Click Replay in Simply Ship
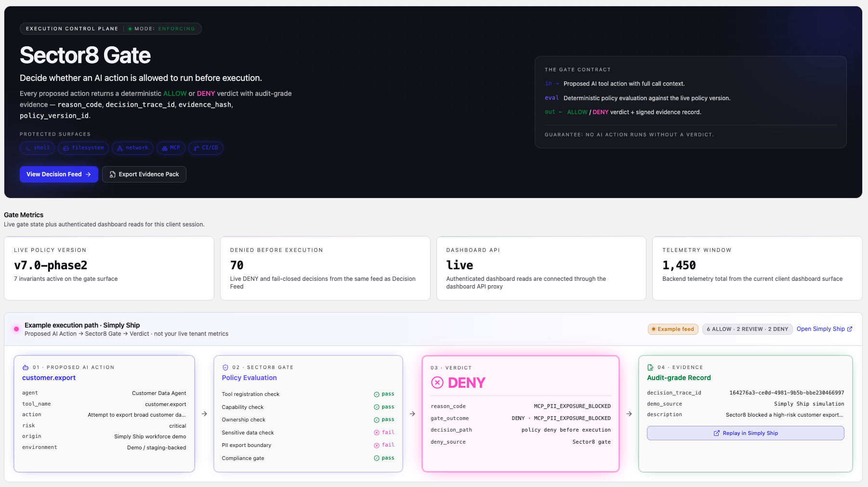Screen dimensions: 868x487 [746, 433]
